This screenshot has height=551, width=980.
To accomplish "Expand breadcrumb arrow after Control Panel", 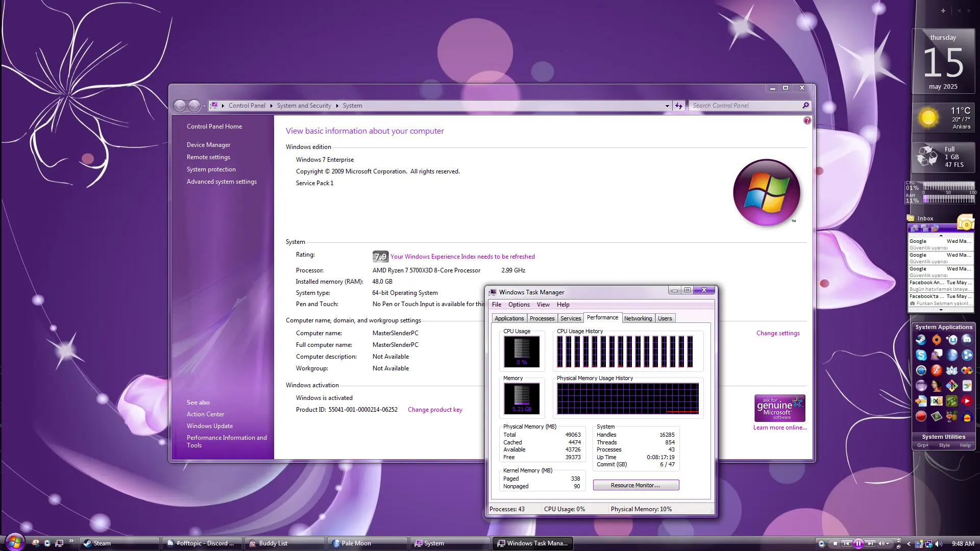I will click(x=271, y=106).
